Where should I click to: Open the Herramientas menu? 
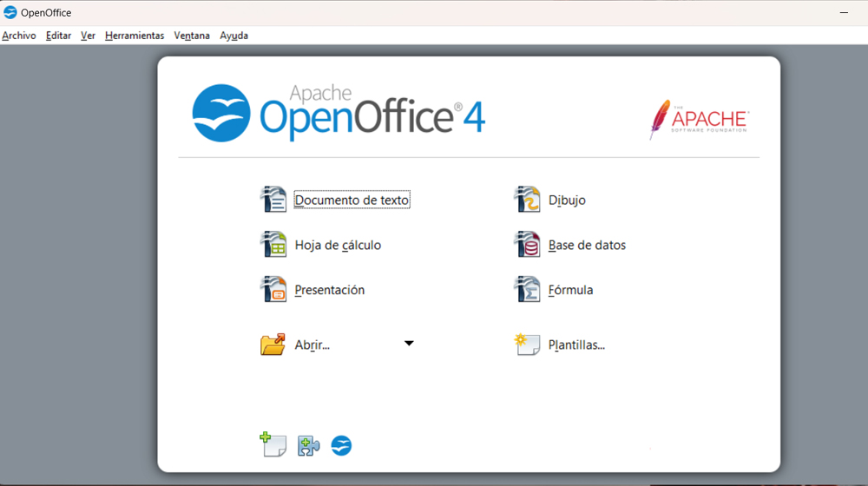[135, 36]
